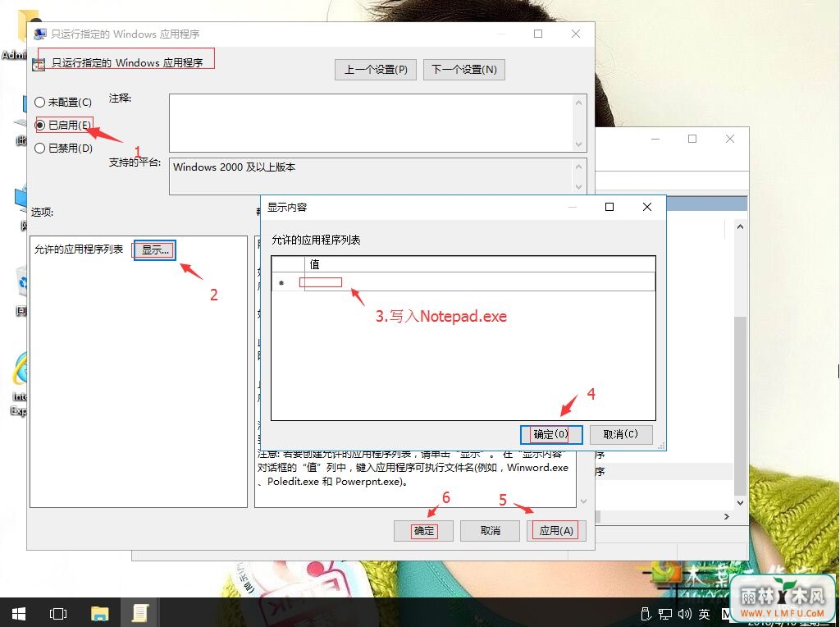Click the policy setting icon beside heading
This screenshot has height=627, width=840.
[x=39, y=64]
